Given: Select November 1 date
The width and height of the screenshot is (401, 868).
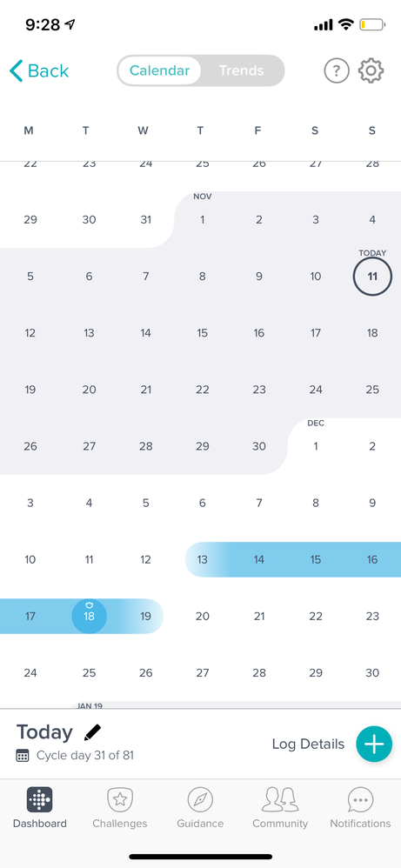Looking at the screenshot, I should pos(202,220).
